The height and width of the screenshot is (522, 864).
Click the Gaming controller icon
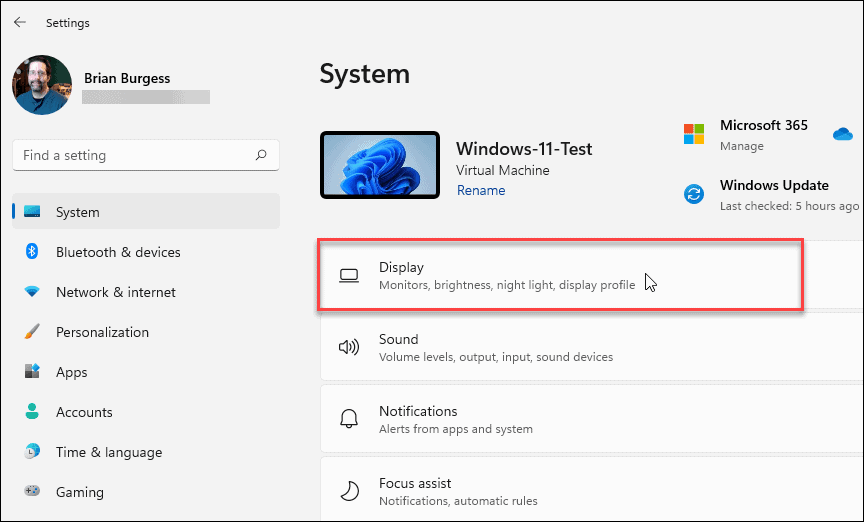point(32,491)
